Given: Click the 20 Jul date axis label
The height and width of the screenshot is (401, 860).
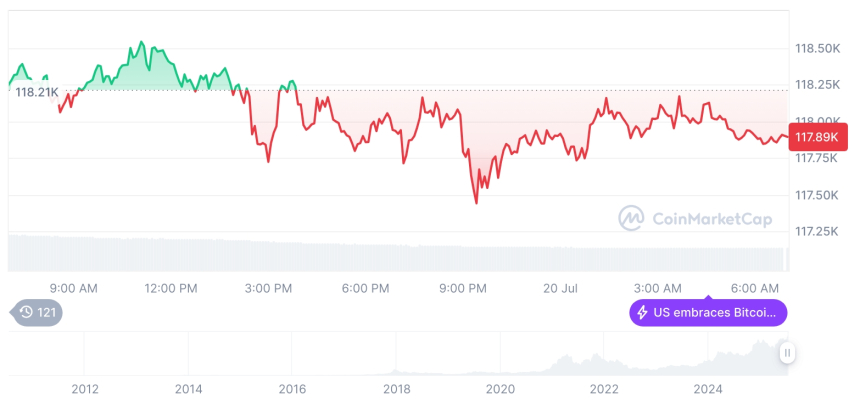Looking at the screenshot, I should [x=561, y=288].
